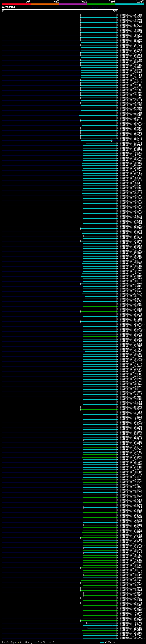Screen dimensions: 146x644
Task: Select hit label UniRef100_A9JSD7
Action: pyautogui.click(x=131, y=145)
